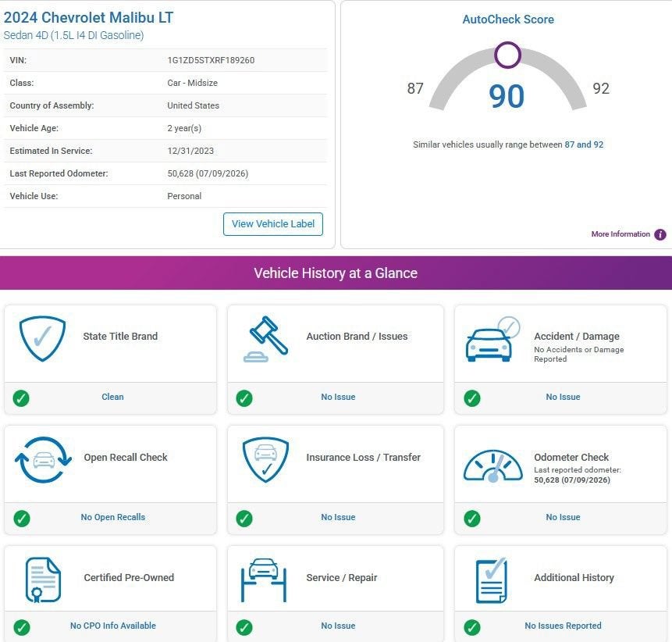Click green check beside No Issues Reported

[x=472, y=627]
